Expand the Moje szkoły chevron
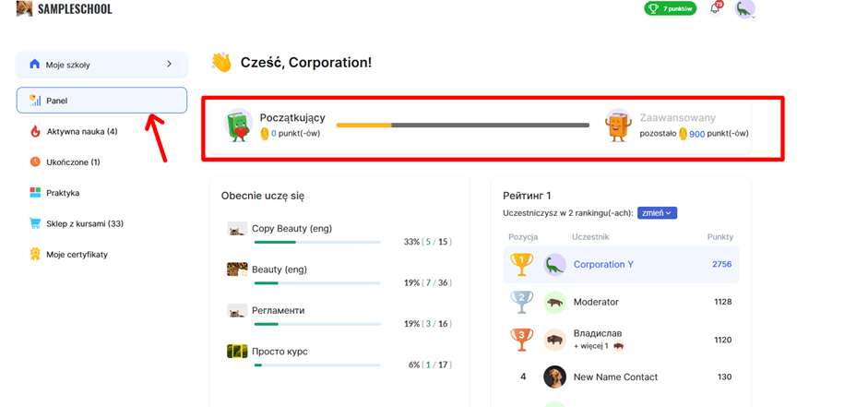Screen dimensions: 868x407 pyautogui.click(x=169, y=65)
